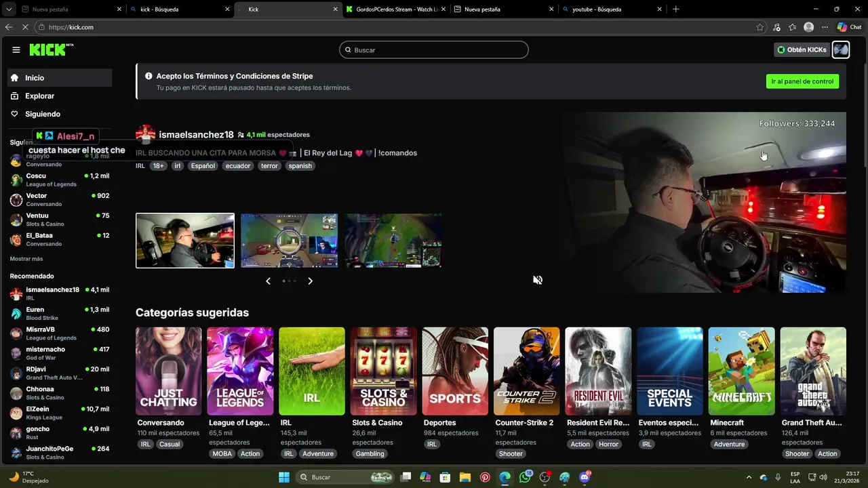The height and width of the screenshot is (488, 868).
Task: Open Coscu channel in followed list
Action: point(60,180)
